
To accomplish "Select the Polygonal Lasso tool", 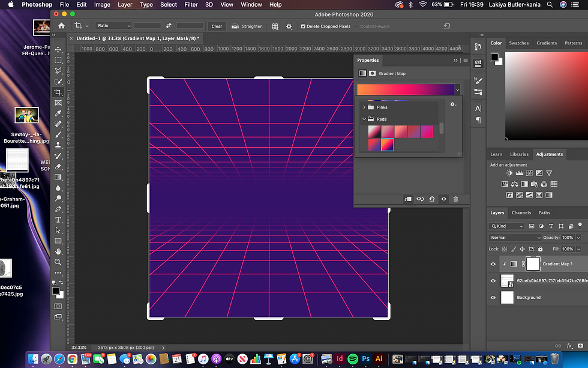I will pos(58,70).
